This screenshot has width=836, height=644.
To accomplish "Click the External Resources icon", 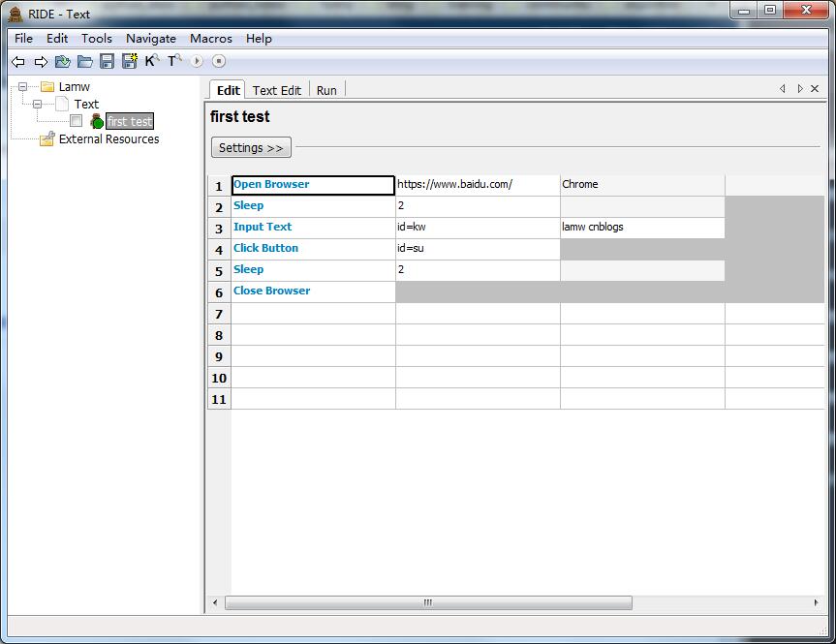I will pyautogui.click(x=47, y=138).
